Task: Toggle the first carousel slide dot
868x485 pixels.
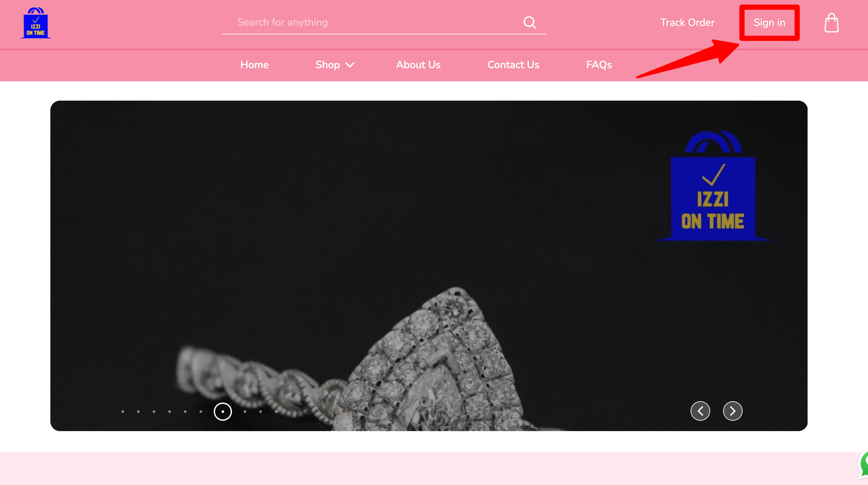Action: point(123,412)
